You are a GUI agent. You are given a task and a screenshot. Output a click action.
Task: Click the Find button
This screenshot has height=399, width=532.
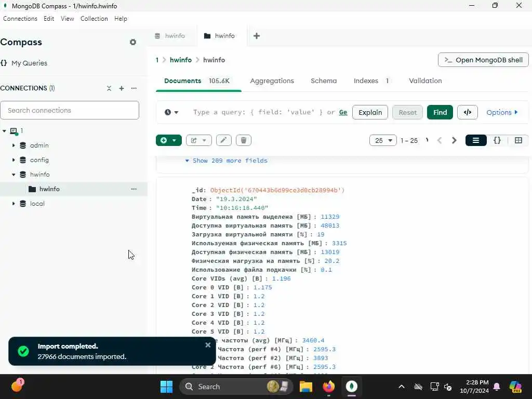click(440, 112)
